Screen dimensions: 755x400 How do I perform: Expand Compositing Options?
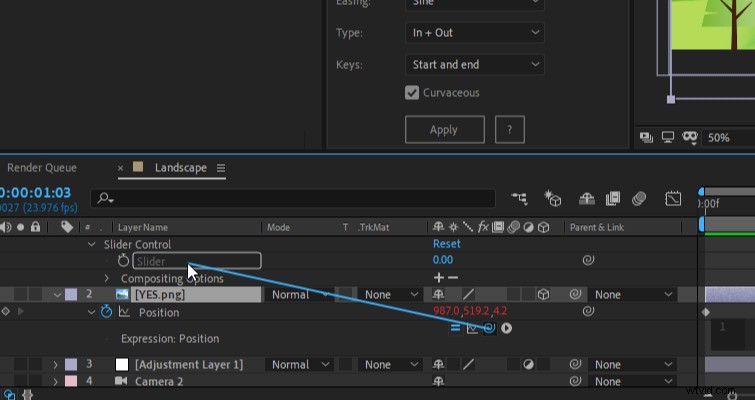click(106, 278)
